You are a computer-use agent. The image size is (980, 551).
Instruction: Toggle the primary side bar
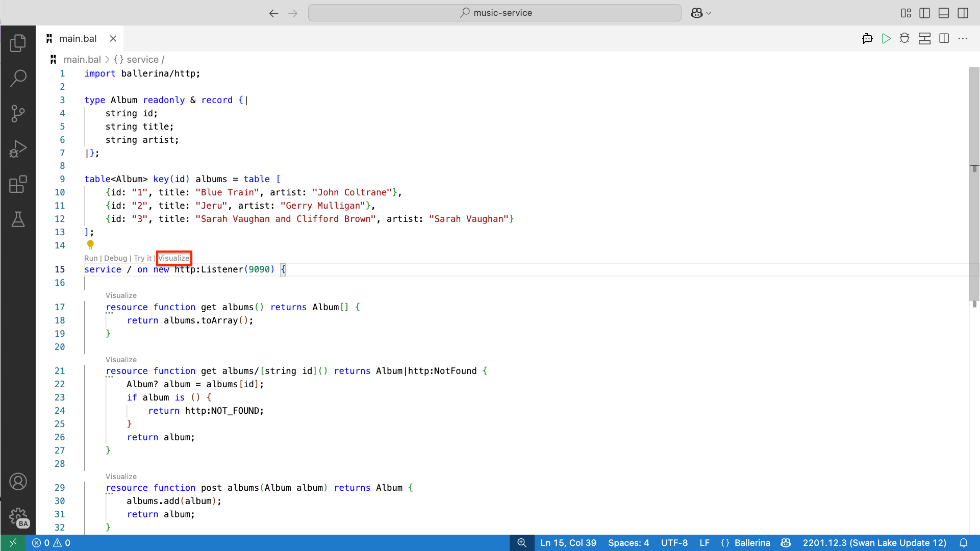coord(924,13)
